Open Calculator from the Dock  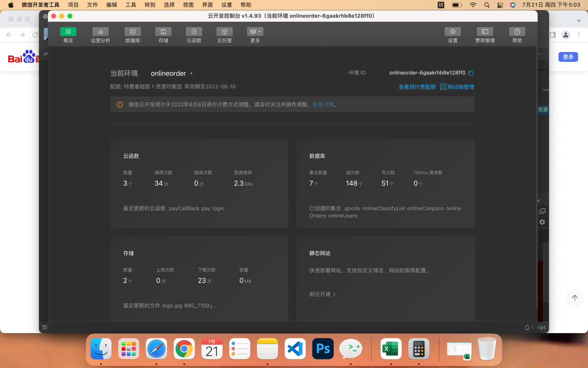tap(418, 349)
